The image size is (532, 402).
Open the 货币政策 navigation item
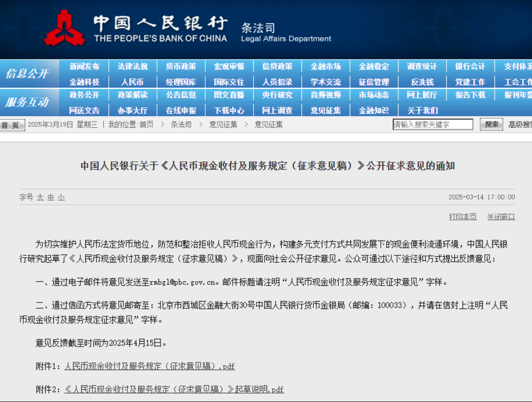click(181, 66)
